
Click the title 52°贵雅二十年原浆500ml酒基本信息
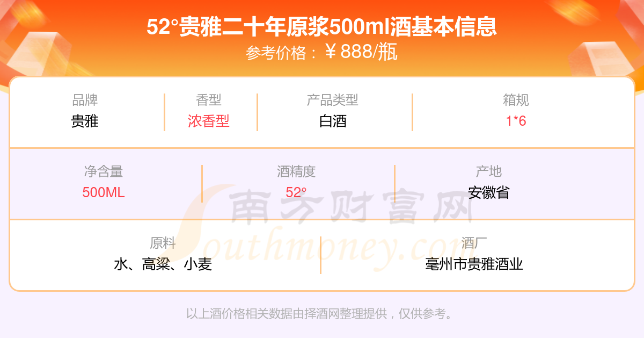322,27
